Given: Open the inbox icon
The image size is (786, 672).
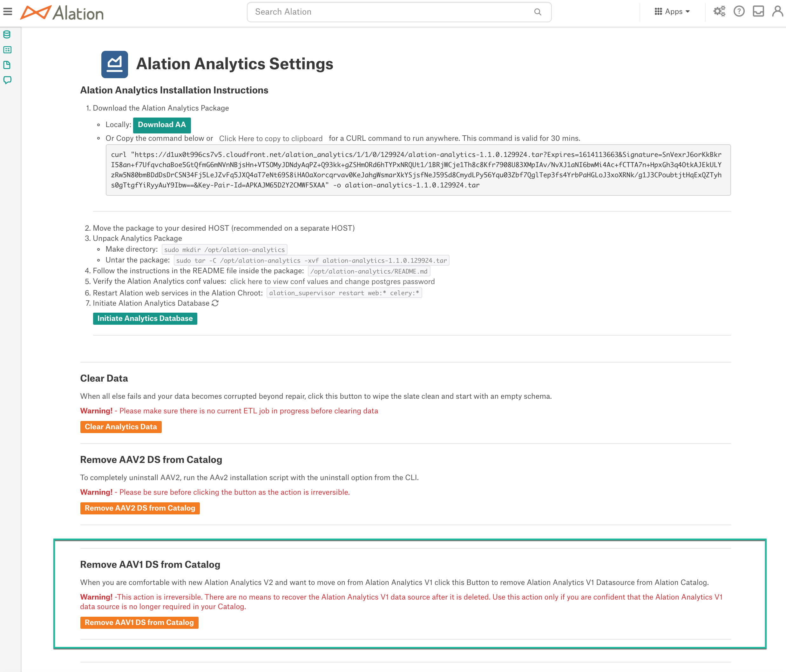Looking at the screenshot, I should (x=758, y=11).
